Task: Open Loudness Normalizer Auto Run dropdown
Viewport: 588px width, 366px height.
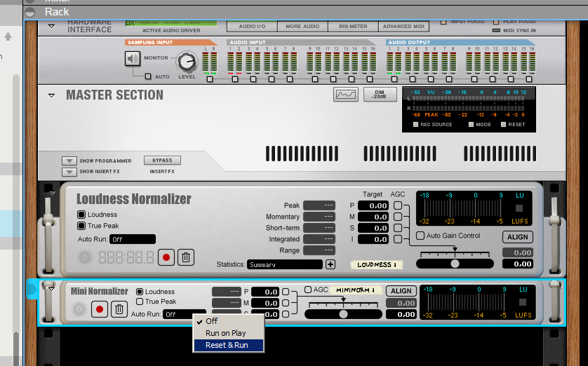Action: 133,239
